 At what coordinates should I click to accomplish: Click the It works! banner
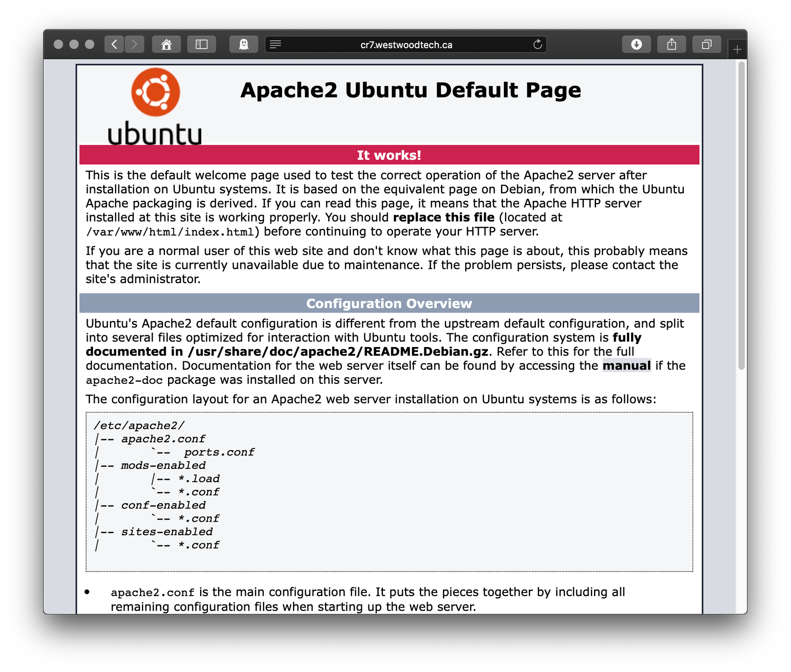[x=389, y=155]
